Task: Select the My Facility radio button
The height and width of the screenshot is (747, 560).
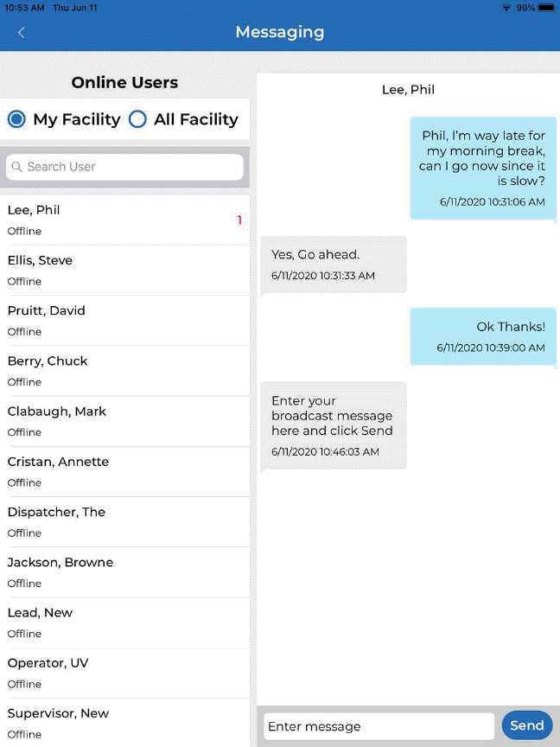Action: tap(16, 119)
